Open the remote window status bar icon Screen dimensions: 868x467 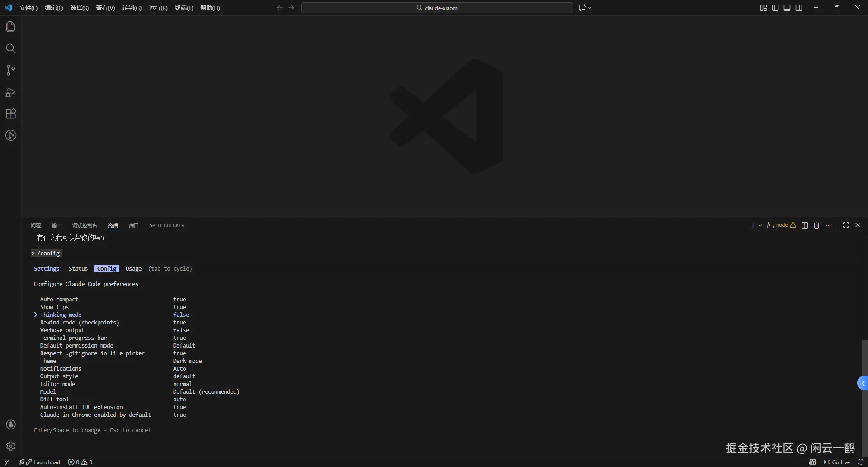pos(7,462)
